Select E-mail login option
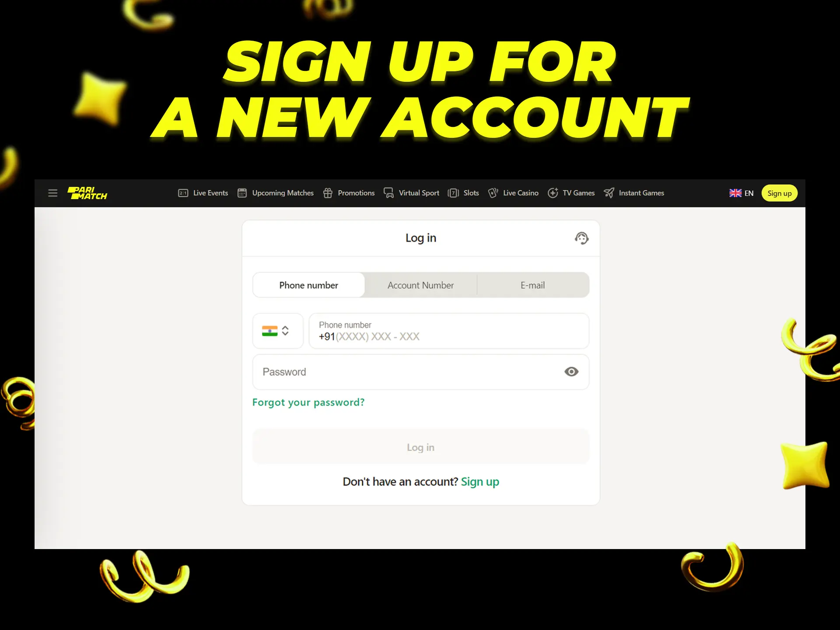The width and height of the screenshot is (840, 630). click(532, 284)
